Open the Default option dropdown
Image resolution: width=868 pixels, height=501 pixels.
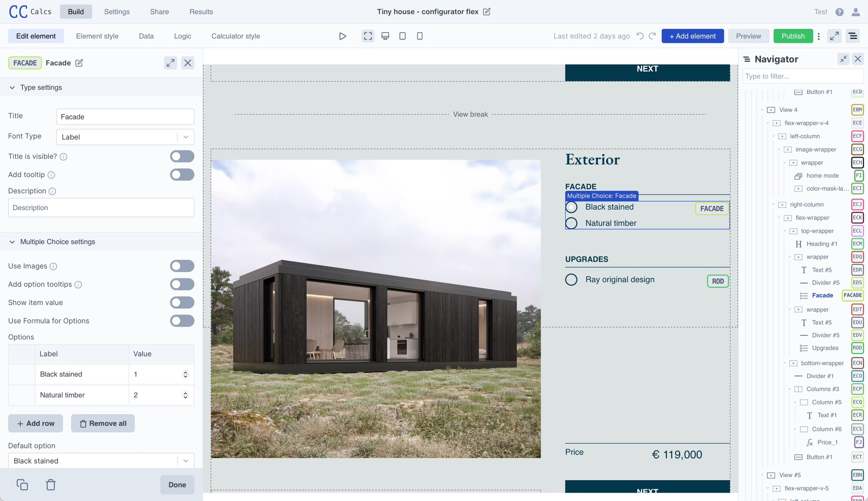[x=185, y=461]
